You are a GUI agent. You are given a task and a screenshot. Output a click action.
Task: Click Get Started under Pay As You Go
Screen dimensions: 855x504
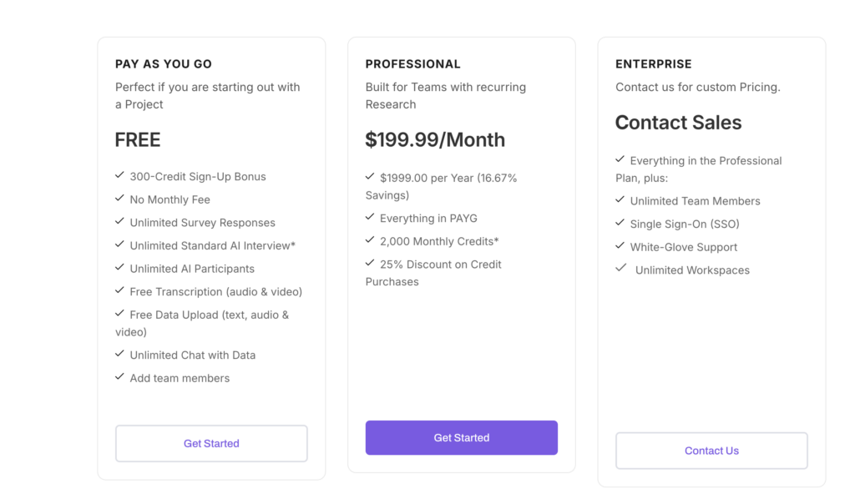211,444
